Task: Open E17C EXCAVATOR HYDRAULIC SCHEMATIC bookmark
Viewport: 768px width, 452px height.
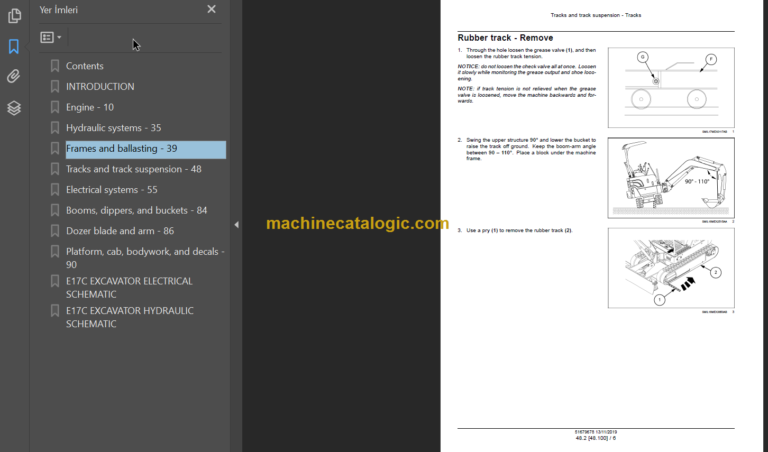Action: [x=130, y=317]
